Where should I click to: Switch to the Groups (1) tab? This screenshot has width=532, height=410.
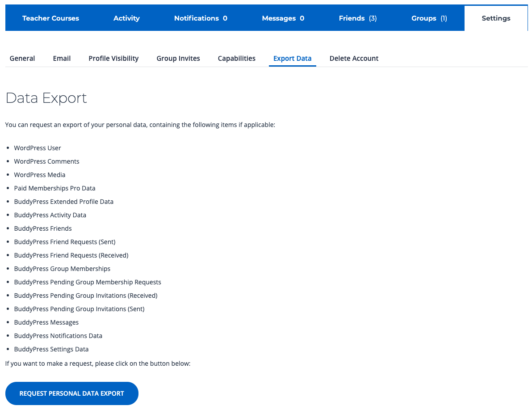tap(429, 18)
